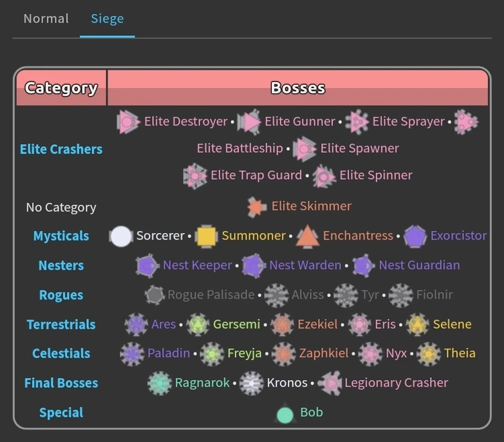Click the yellow Summoner square icon
The width and height of the screenshot is (504, 442).
[x=206, y=236]
